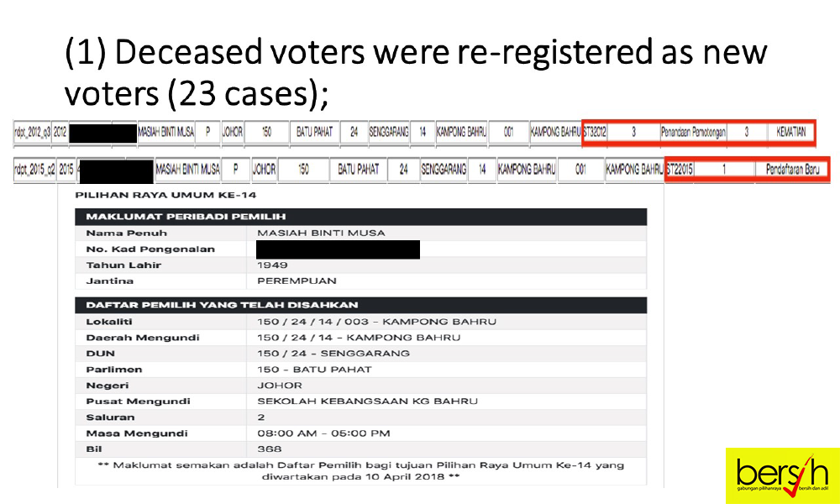The width and height of the screenshot is (840, 504).
Task: Select the rdpt_2015_q2 cell
Action: (34, 170)
